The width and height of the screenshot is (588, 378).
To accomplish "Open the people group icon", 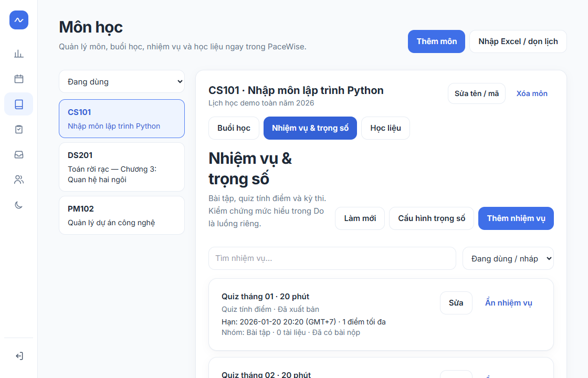I will coord(19,180).
